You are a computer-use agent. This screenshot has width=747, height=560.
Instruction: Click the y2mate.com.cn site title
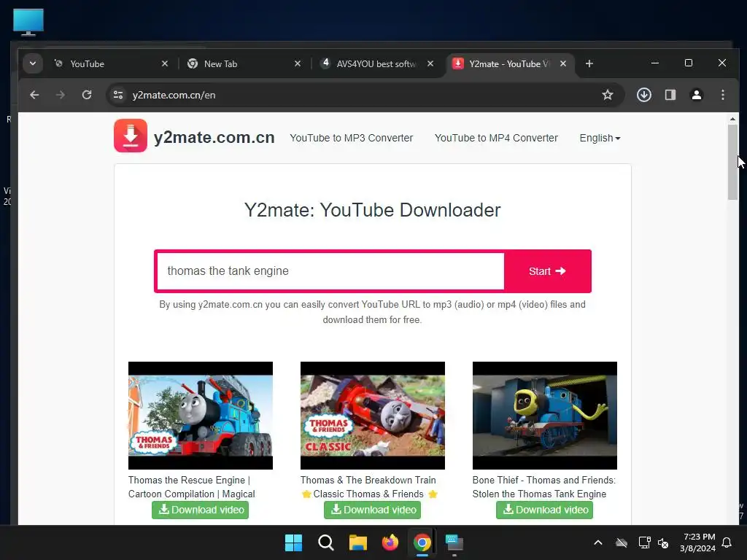pos(214,137)
